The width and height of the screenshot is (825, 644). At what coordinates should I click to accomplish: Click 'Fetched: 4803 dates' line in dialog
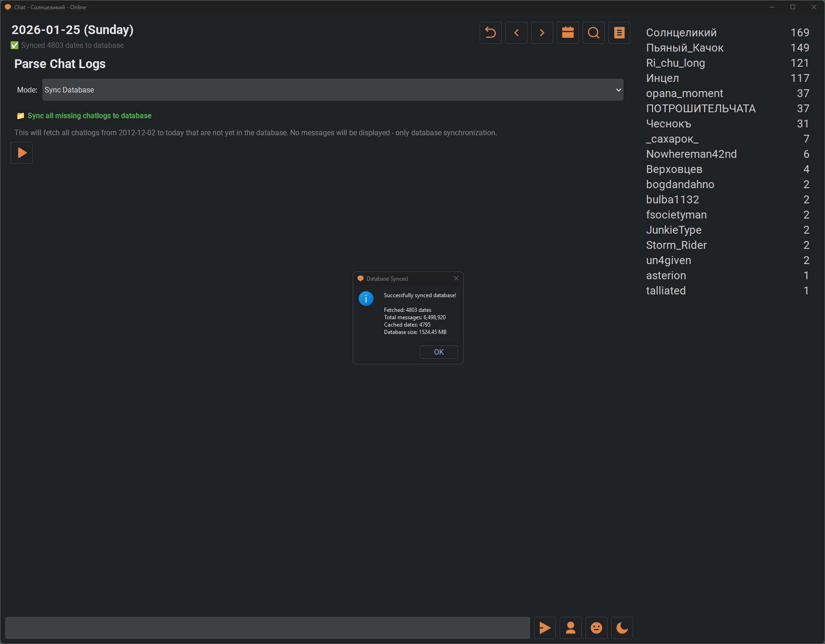(x=407, y=310)
